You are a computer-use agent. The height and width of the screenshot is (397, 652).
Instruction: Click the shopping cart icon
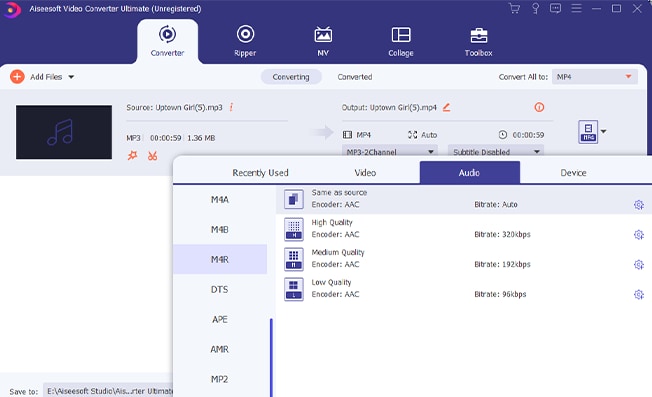click(x=514, y=8)
